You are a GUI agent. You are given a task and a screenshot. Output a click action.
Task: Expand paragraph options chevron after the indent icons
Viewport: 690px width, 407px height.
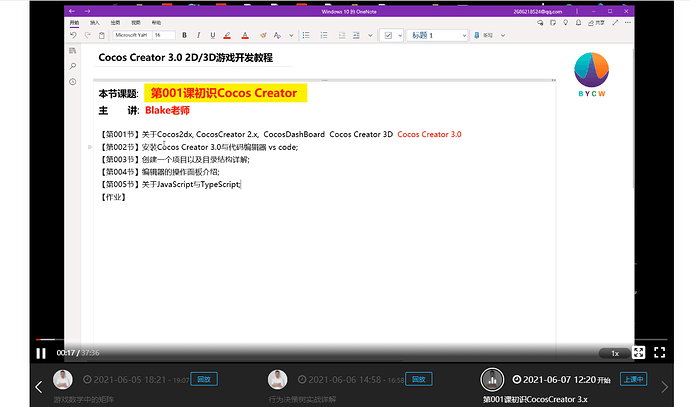click(370, 35)
